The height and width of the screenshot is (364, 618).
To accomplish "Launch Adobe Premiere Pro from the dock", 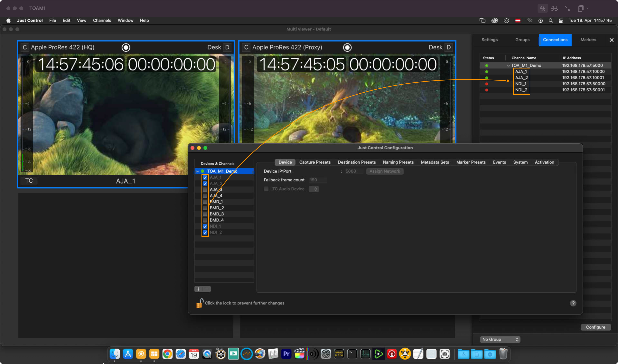I will pyautogui.click(x=286, y=354).
